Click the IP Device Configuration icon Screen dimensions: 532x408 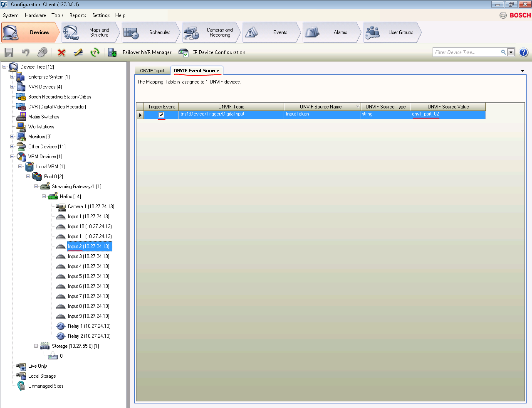[x=183, y=52]
